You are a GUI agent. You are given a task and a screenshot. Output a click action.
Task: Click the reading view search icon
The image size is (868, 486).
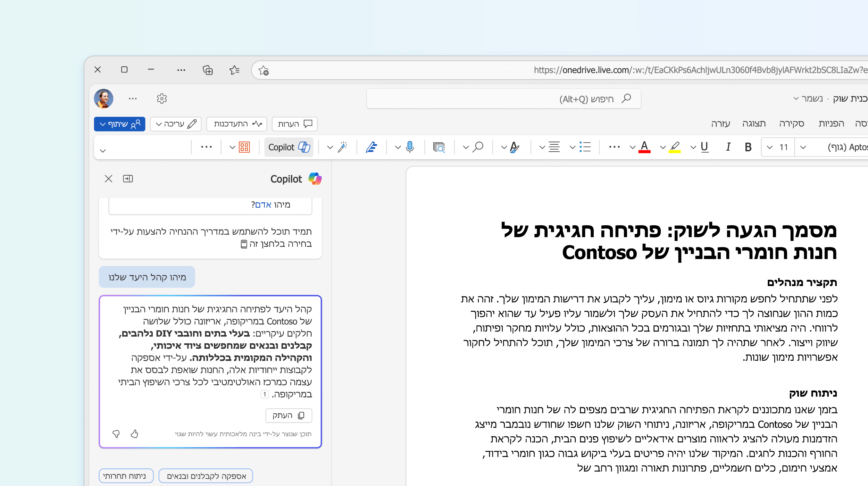coord(439,147)
